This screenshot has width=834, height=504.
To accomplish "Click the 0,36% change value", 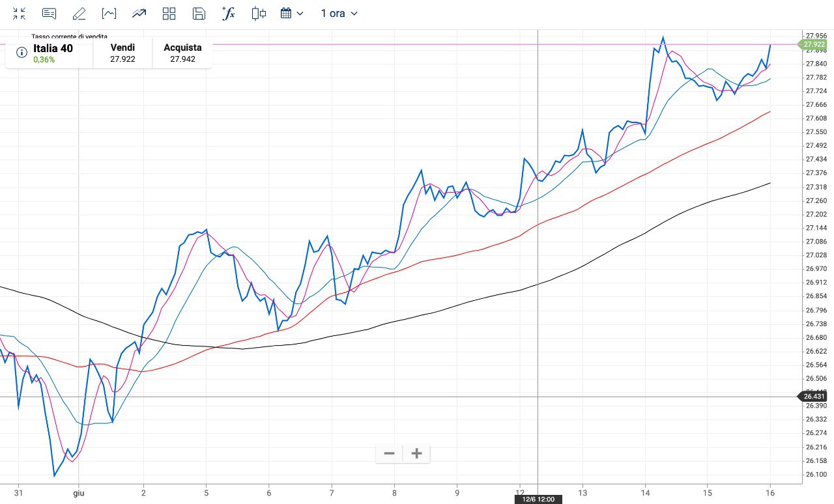I will coord(44,59).
